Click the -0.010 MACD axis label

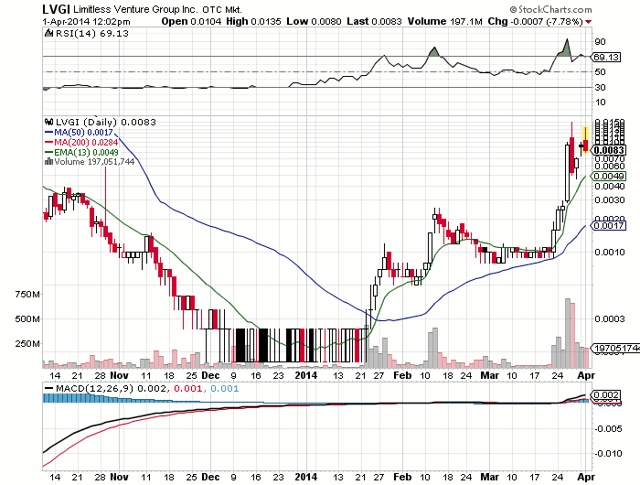pyautogui.click(x=607, y=454)
